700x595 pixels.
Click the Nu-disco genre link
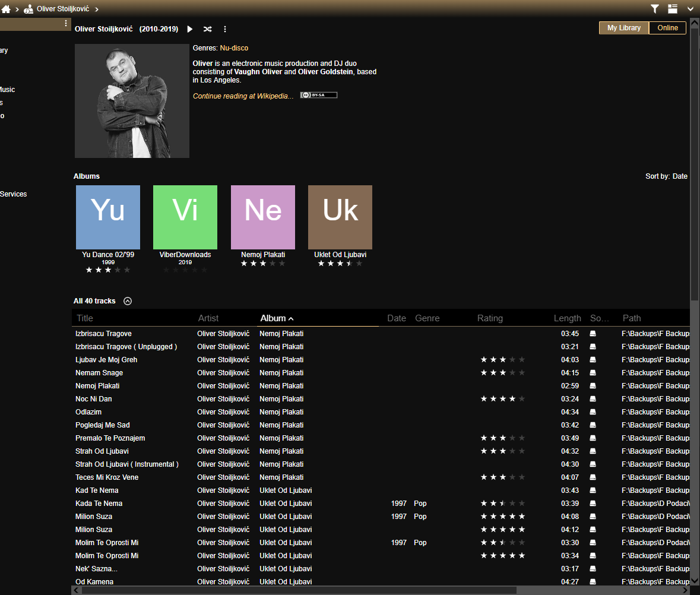(x=234, y=48)
